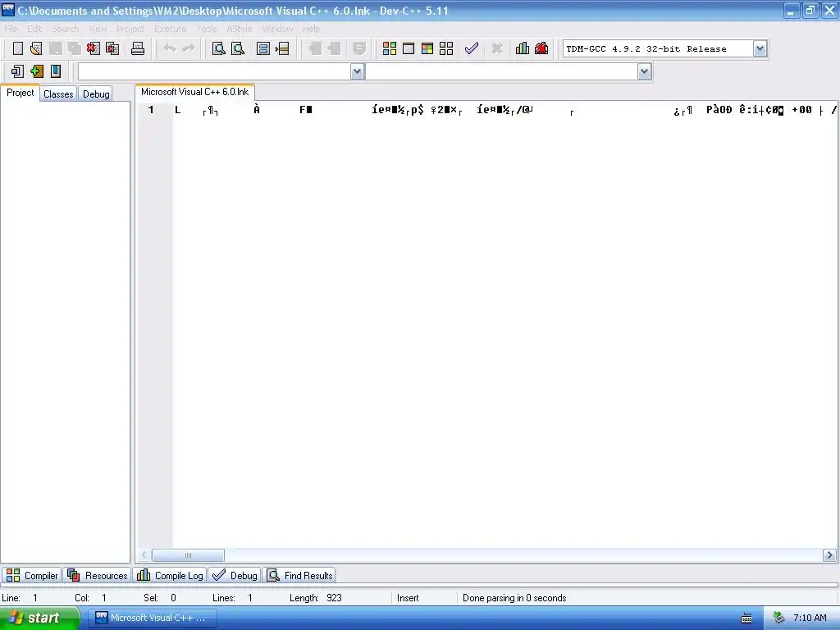This screenshot has width=840, height=630.
Task: Open the Find Results bottom tab
Action: point(299,575)
